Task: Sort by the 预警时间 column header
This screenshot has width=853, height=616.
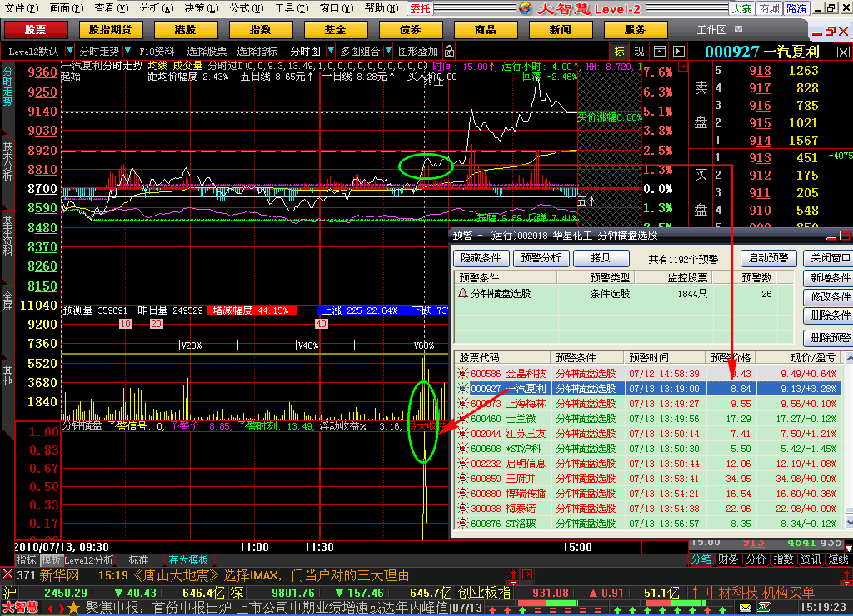Action: click(x=663, y=357)
